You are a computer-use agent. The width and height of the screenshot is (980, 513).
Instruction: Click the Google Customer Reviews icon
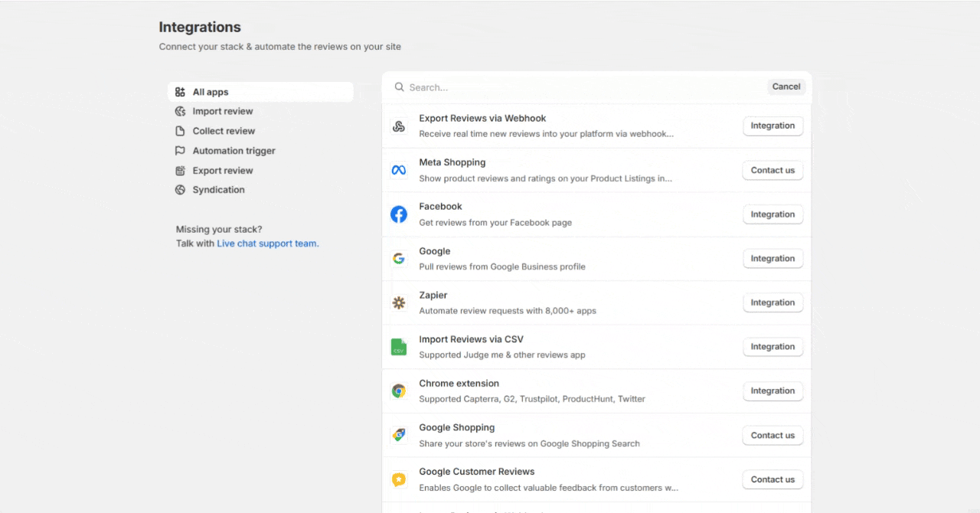click(x=399, y=479)
